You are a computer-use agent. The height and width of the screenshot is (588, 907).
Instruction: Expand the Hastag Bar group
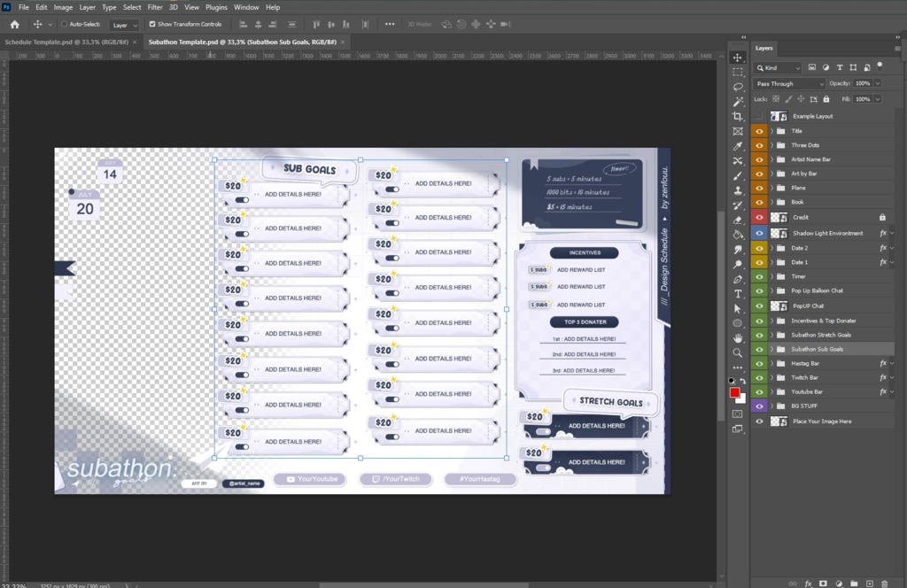(770, 363)
